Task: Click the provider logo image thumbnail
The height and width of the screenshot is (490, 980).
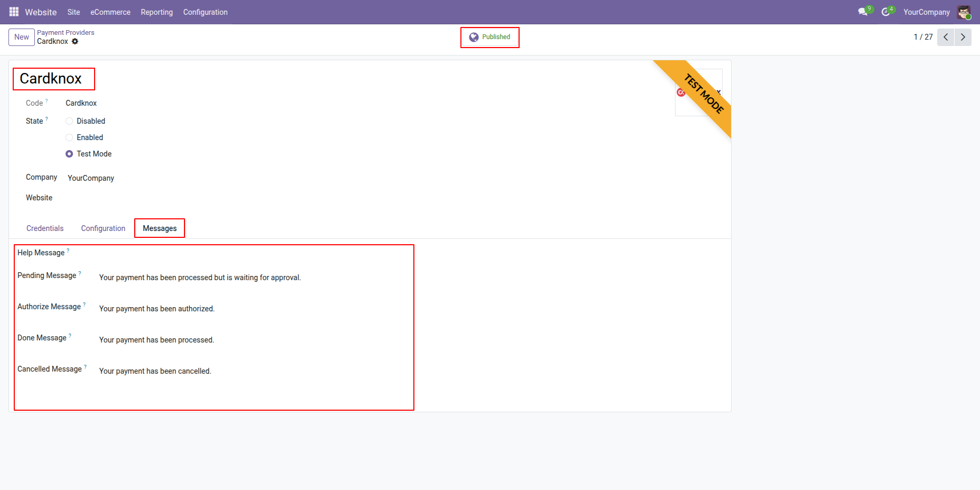Action: pos(698,93)
